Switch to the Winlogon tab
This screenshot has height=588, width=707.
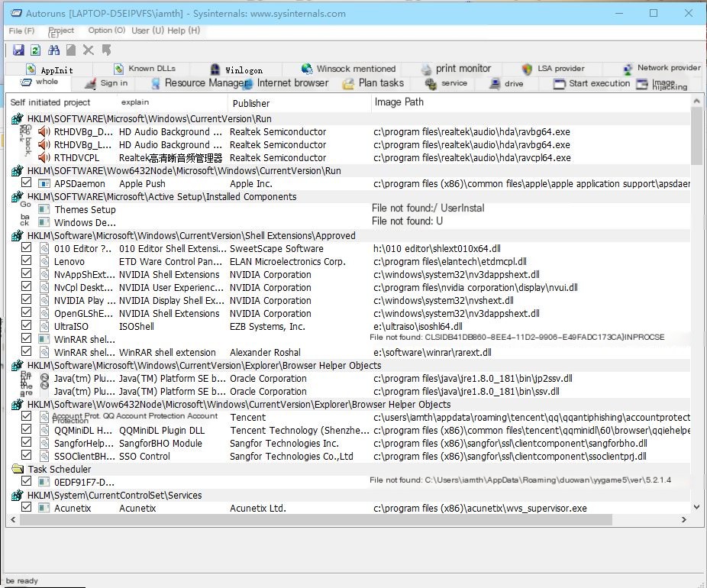coord(236,69)
